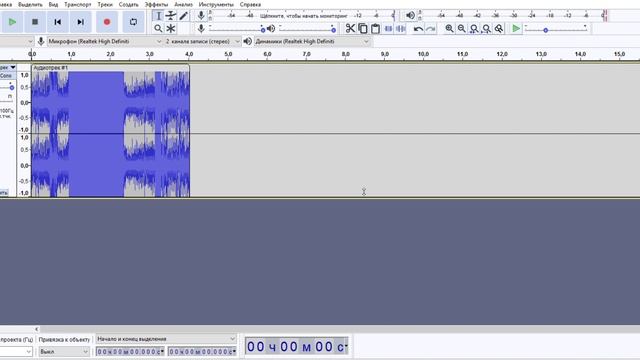Open the Анализ menu
Screen dimensions: 640x360
point(183,4)
